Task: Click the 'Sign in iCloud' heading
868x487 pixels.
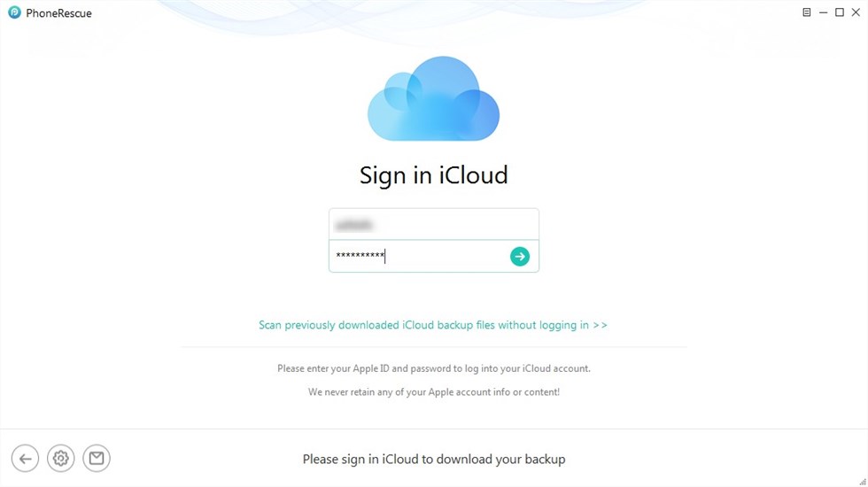Action: tap(433, 175)
